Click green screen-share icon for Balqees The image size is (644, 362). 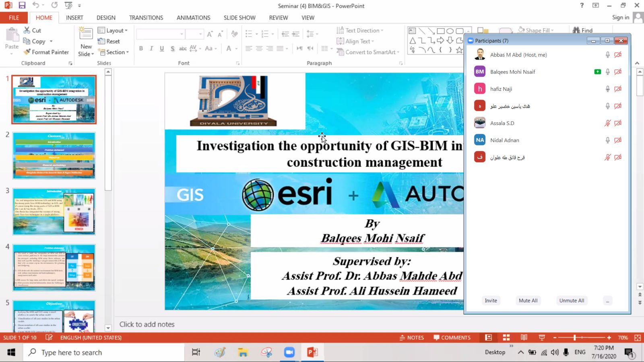coord(597,72)
